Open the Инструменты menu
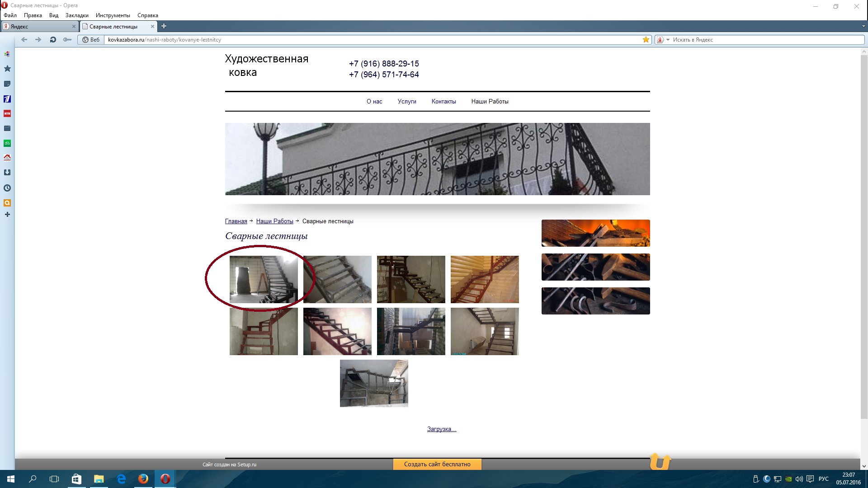The width and height of the screenshot is (868, 488). [x=113, y=15]
